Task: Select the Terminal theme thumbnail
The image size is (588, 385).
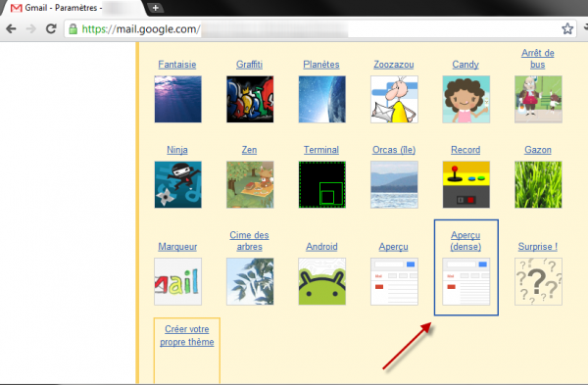Action: pyautogui.click(x=321, y=184)
